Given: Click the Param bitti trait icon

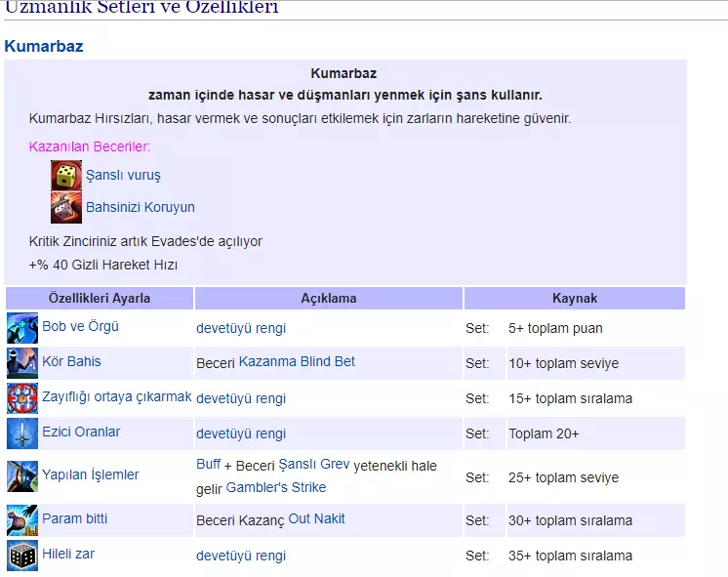Looking at the screenshot, I should point(22,520).
